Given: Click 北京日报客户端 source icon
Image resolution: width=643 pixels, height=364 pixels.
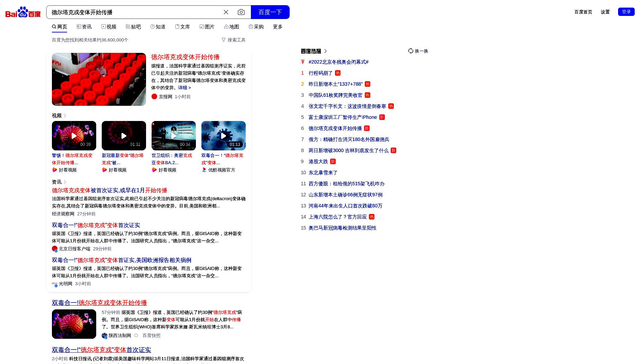Looking at the screenshot, I should tap(55, 249).
